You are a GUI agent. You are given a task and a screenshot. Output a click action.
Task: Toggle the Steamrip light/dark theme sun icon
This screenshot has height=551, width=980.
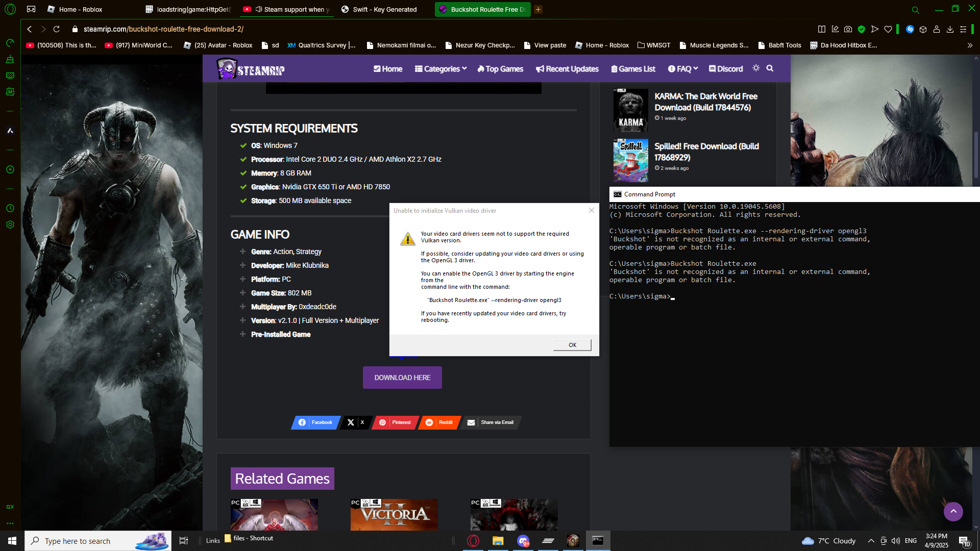[756, 68]
